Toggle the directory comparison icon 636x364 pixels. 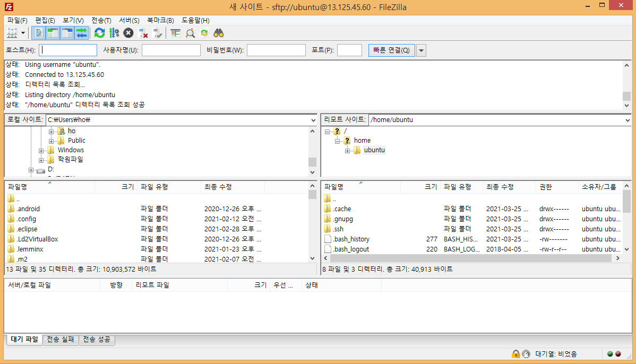click(x=190, y=33)
